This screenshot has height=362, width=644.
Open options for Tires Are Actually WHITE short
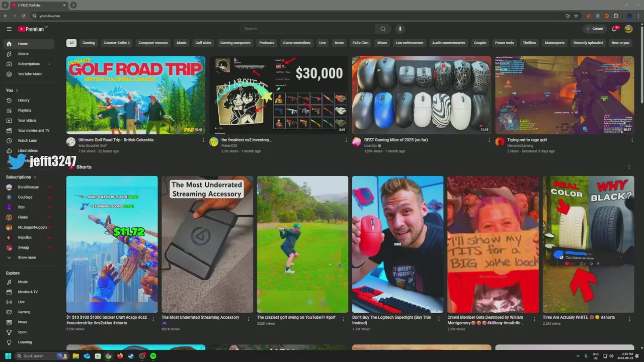point(629,319)
